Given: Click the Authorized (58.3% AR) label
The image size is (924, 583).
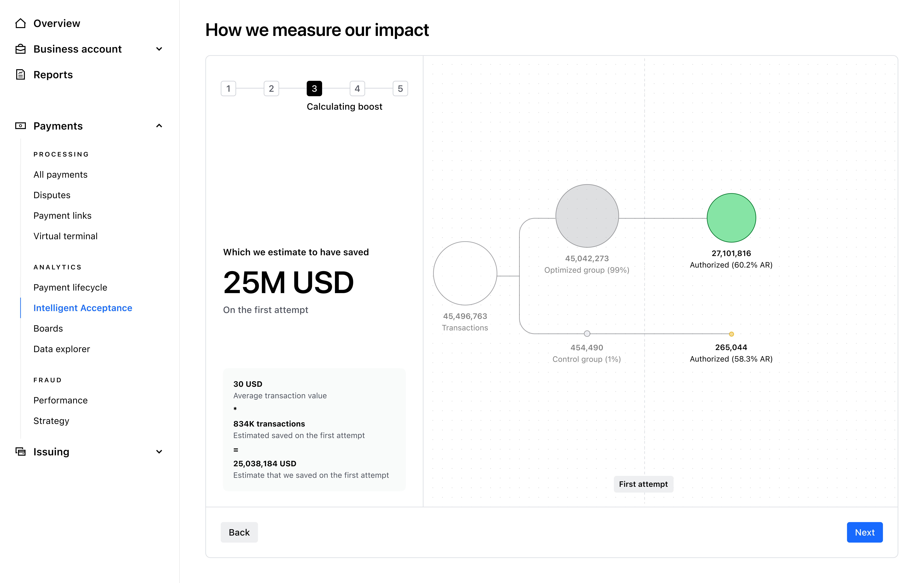Looking at the screenshot, I should click(731, 359).
